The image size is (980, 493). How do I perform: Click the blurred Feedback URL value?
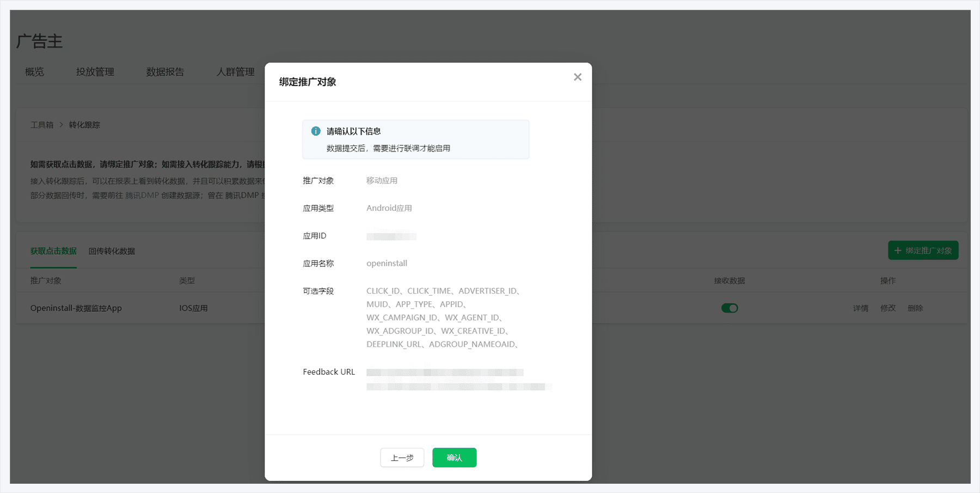(x=459, y=380)
